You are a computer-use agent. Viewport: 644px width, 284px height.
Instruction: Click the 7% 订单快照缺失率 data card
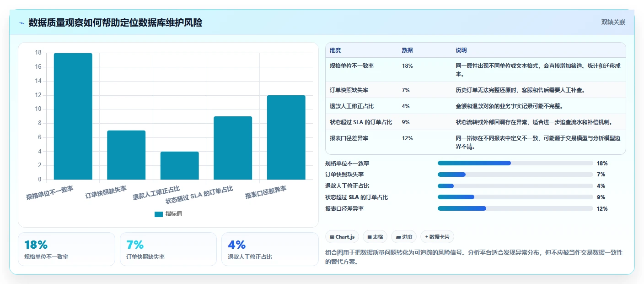pos(168,249)
